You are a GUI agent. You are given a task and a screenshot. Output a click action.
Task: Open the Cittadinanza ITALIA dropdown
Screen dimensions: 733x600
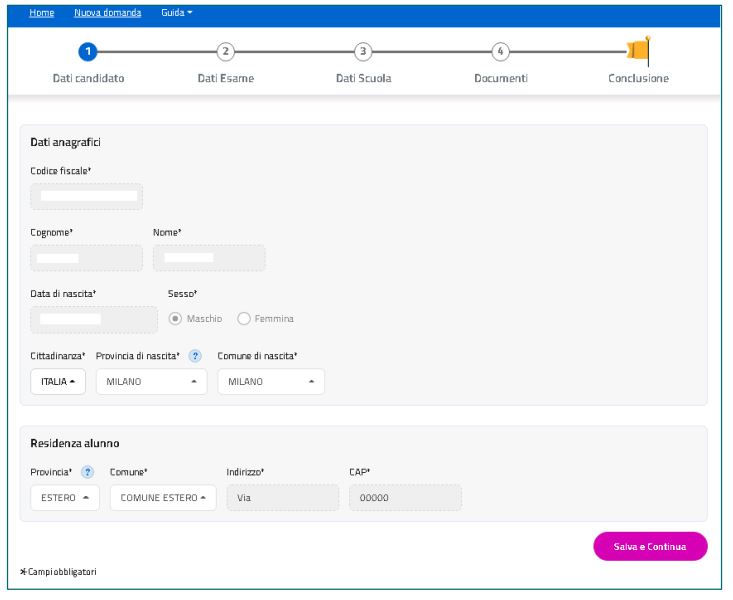pyautogui.click(x=58, y=382)
